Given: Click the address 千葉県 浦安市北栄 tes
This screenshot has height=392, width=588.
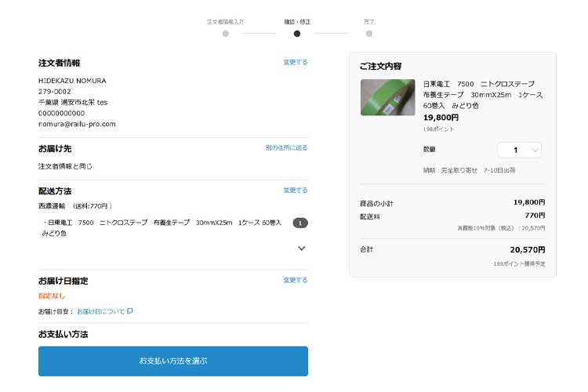Looking at the screenshot, I should tap(73, 103).
